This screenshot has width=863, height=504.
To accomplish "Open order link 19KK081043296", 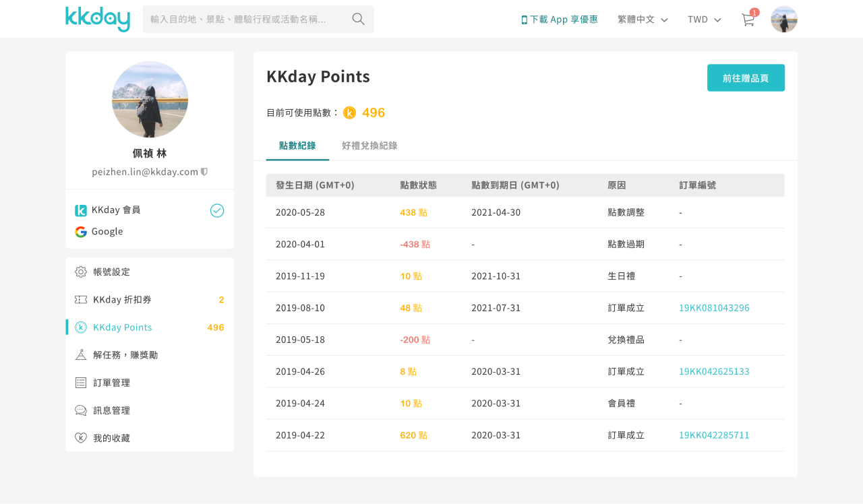I will 714,308.
